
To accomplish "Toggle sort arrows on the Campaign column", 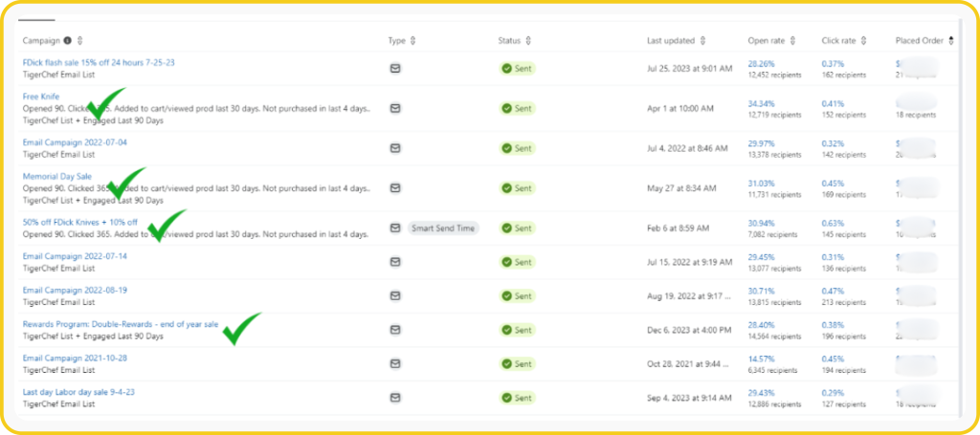I will coord(80,40).
